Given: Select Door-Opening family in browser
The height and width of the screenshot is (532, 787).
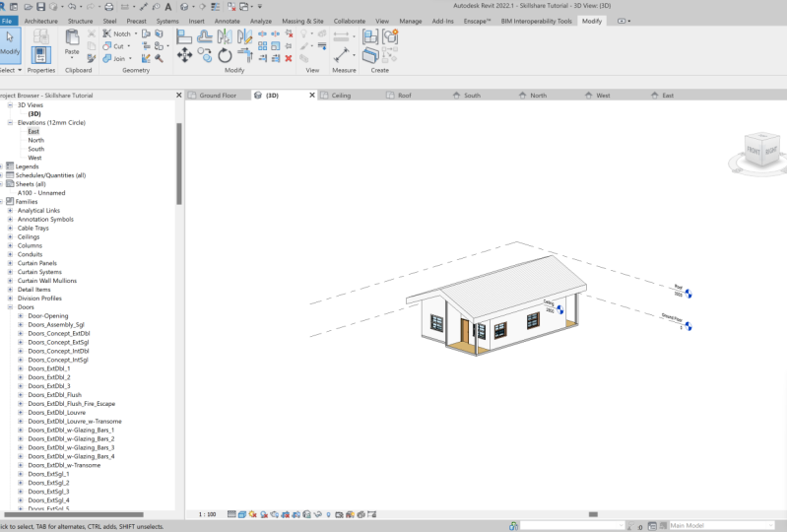Looking at the screenshot, I should (47, 315).
